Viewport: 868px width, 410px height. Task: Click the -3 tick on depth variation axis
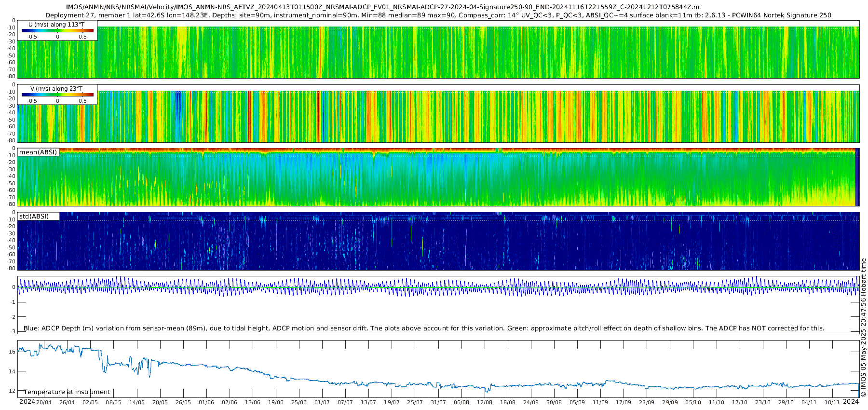coord(13,332)
